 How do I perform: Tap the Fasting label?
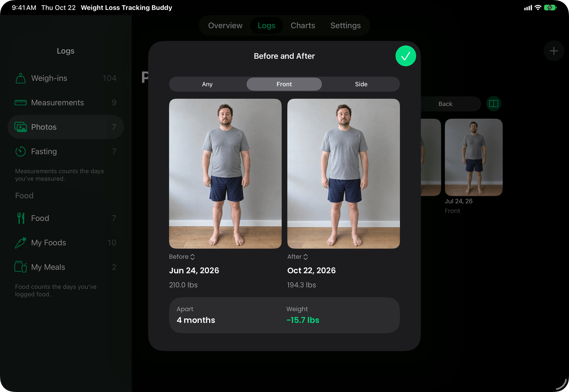click(x=44, y=151)
